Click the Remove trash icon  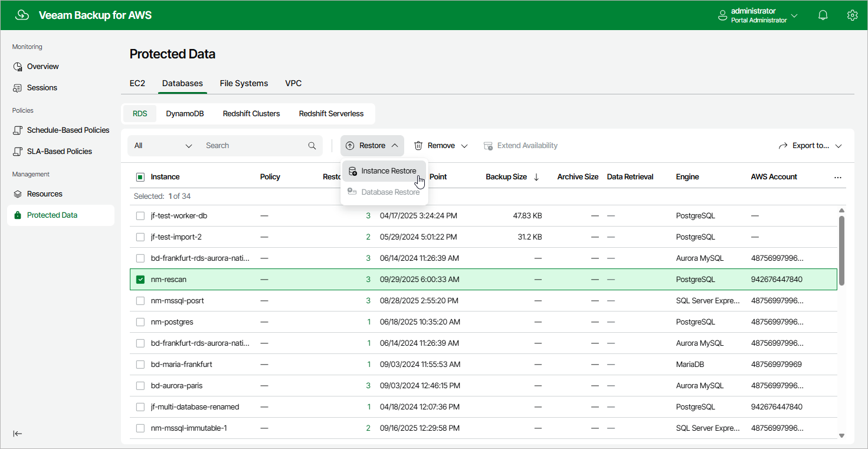(x=418, y=146)
